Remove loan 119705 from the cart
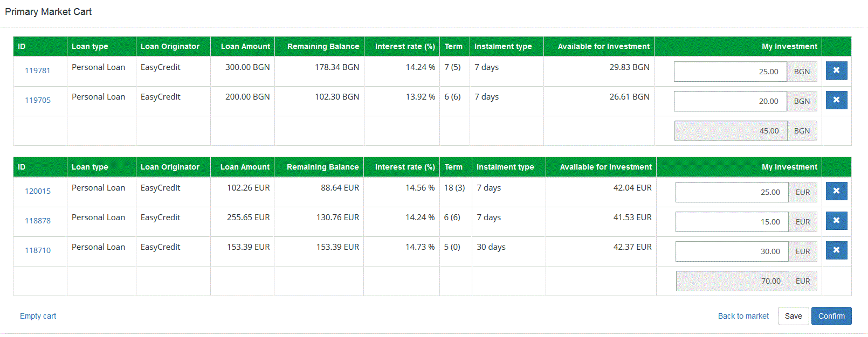This screenshot has width=868, height=337. coord(836,100)
